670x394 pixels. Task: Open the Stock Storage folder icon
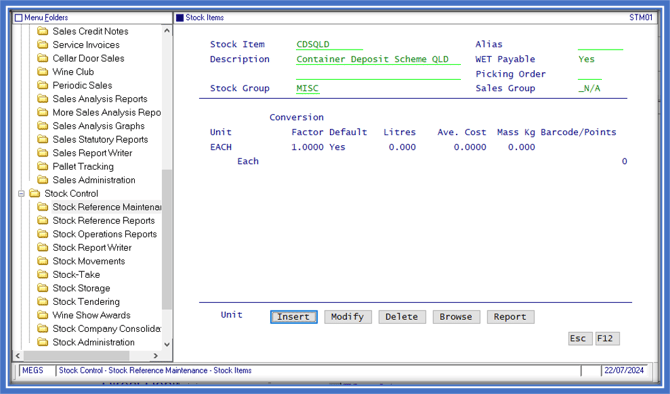(x=42, y=288)
